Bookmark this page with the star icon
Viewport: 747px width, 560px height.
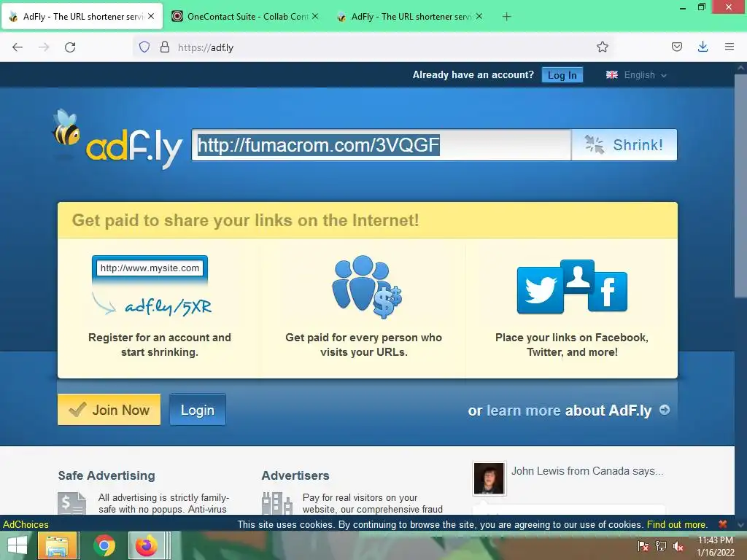click(602, 47)
